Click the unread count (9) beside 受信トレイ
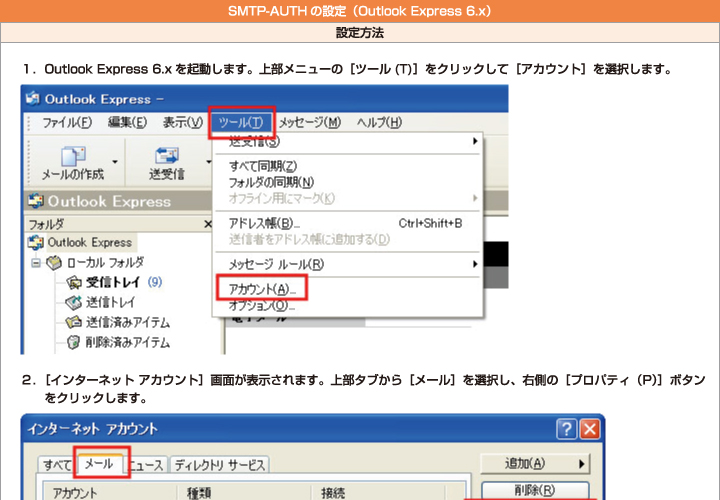This screenshot has height=500, width=720. point(155,282)
